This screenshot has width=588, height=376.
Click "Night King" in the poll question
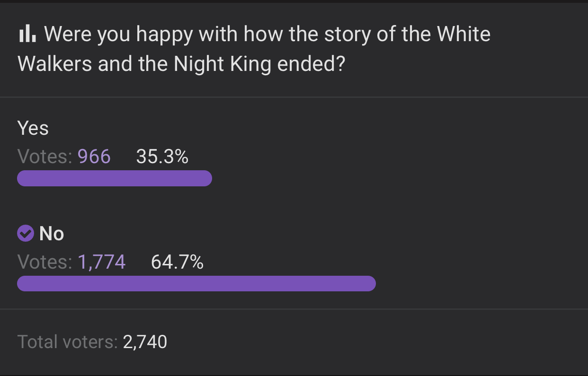click(223, 64)
